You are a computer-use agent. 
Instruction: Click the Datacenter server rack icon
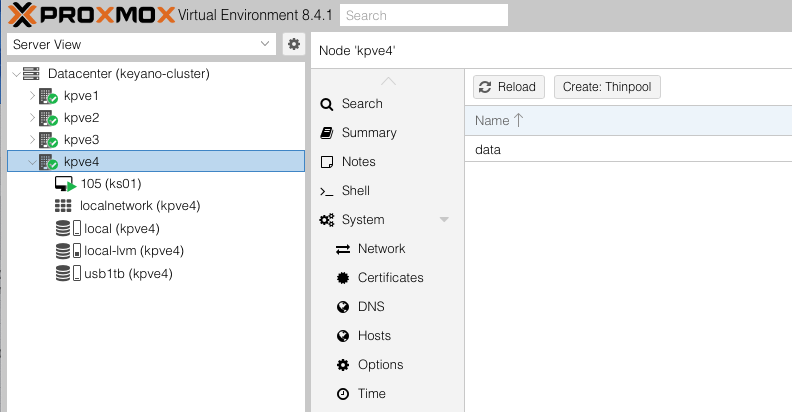click(31, 74)
